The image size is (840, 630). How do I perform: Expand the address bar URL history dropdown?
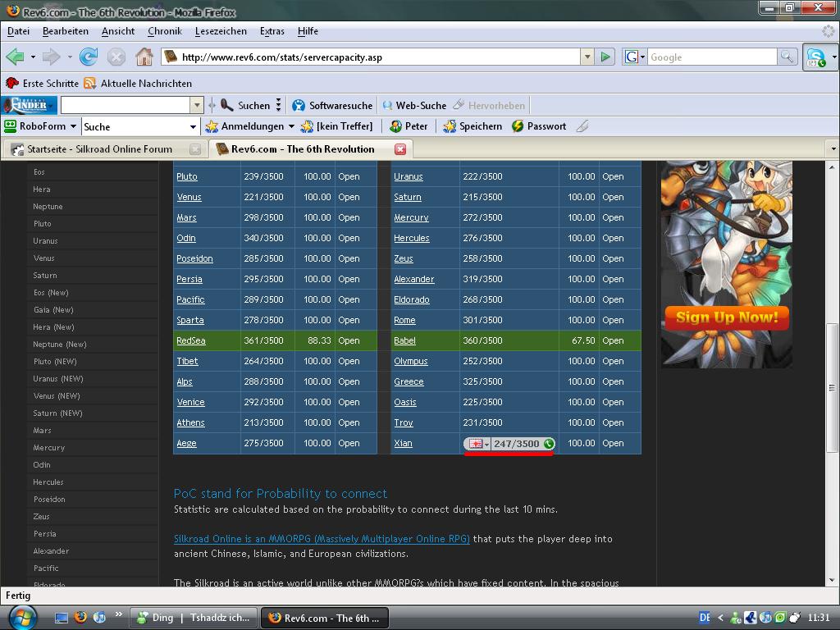(587, 57)
